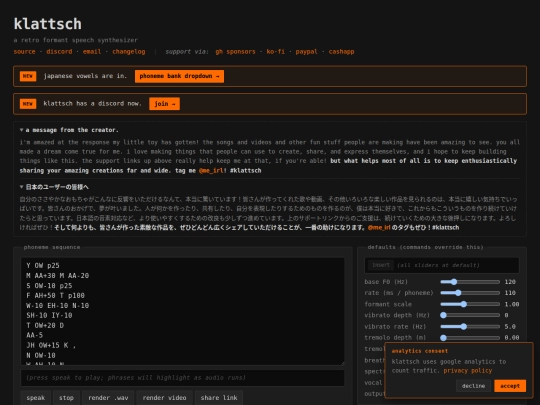
Task: Click the stop button
Action: (66, 398)
